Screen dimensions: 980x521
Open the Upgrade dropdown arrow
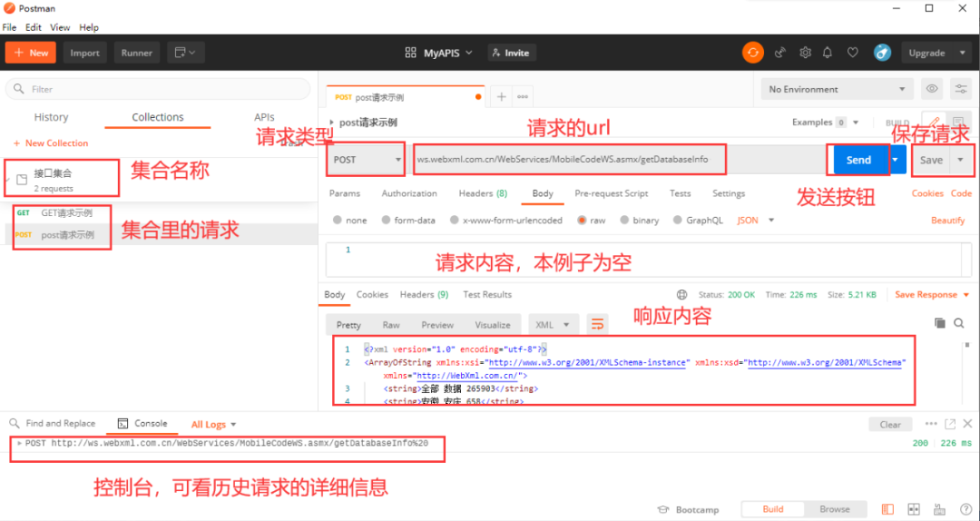click(963, 53)
